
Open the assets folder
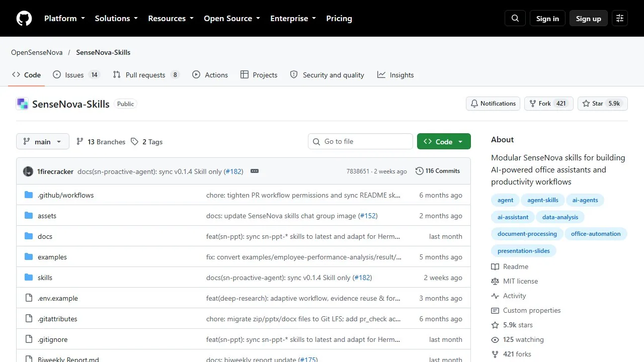47,216
